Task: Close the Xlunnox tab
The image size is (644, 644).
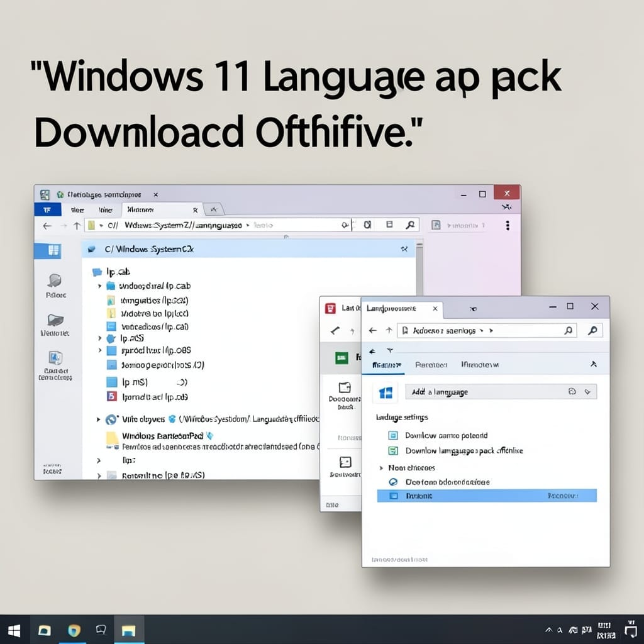Action: (196, 210)
